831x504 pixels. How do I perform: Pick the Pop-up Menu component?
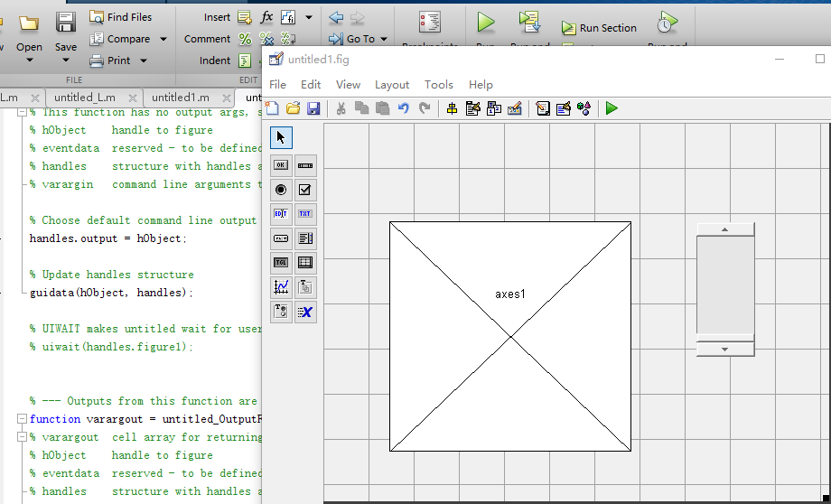coord(281,238)
